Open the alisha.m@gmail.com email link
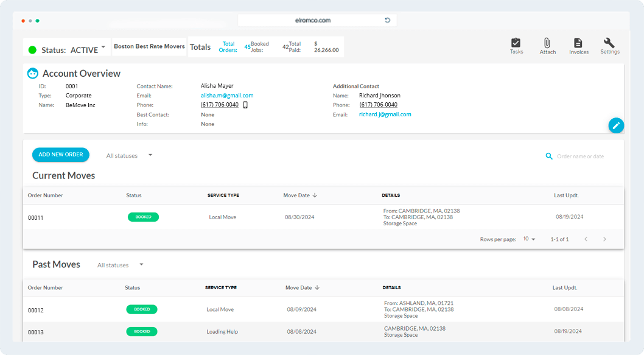The height and width of the screenshot is (355, 644). click(227, 96)
